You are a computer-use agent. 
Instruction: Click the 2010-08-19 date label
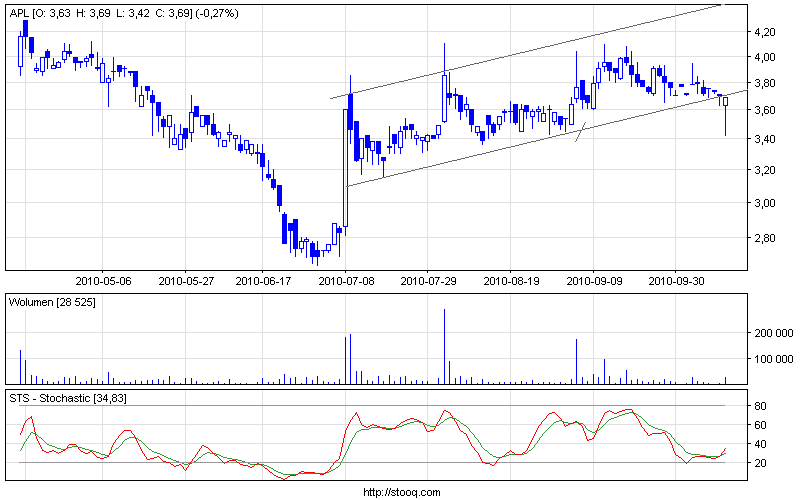point(511,281)
